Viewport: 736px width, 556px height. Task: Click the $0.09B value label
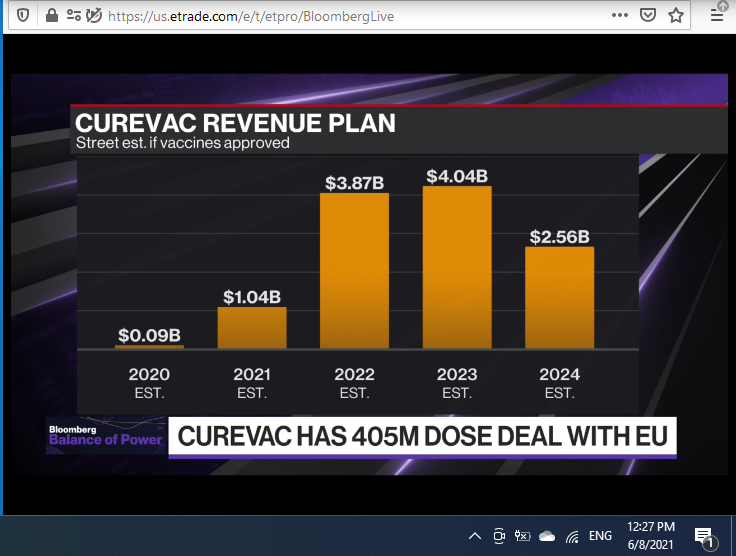tap(149, 335)
